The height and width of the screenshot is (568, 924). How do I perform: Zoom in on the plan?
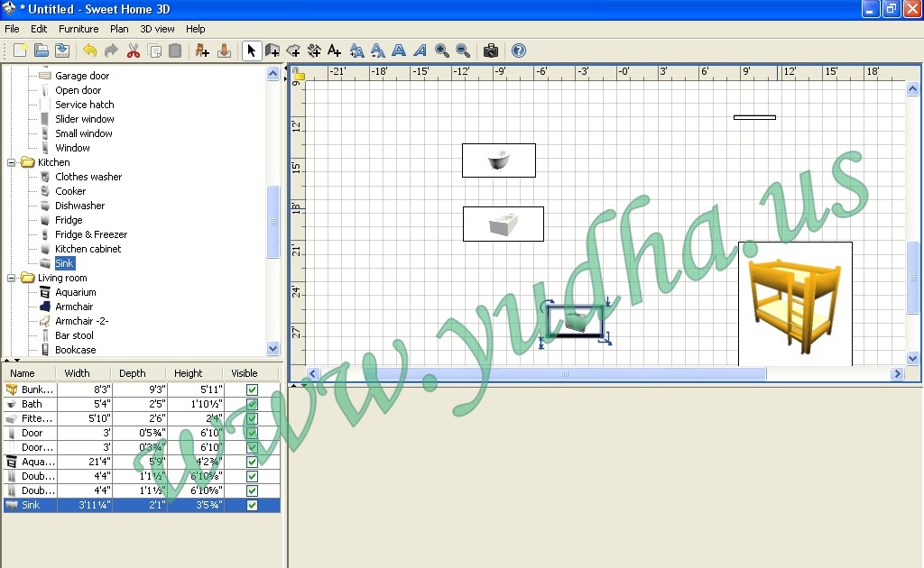coord(442,50)
